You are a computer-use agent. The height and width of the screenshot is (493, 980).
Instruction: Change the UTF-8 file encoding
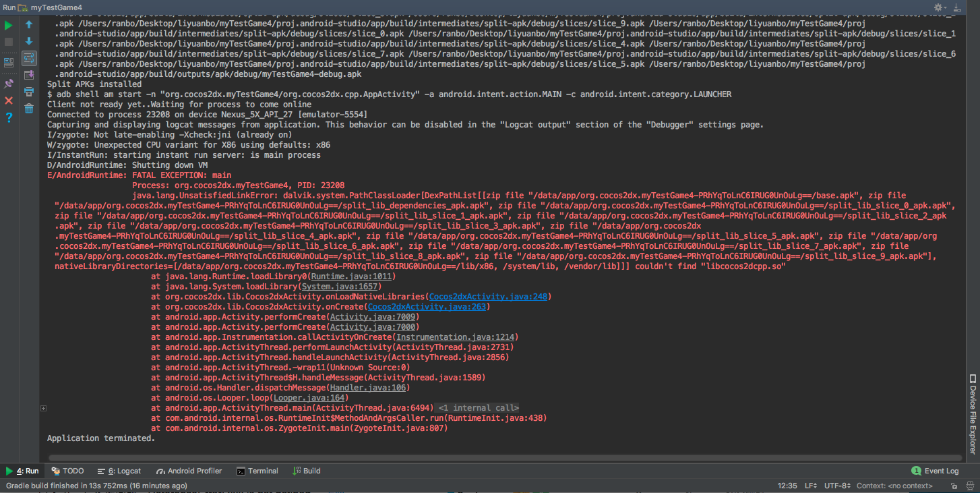coord(837,486)
